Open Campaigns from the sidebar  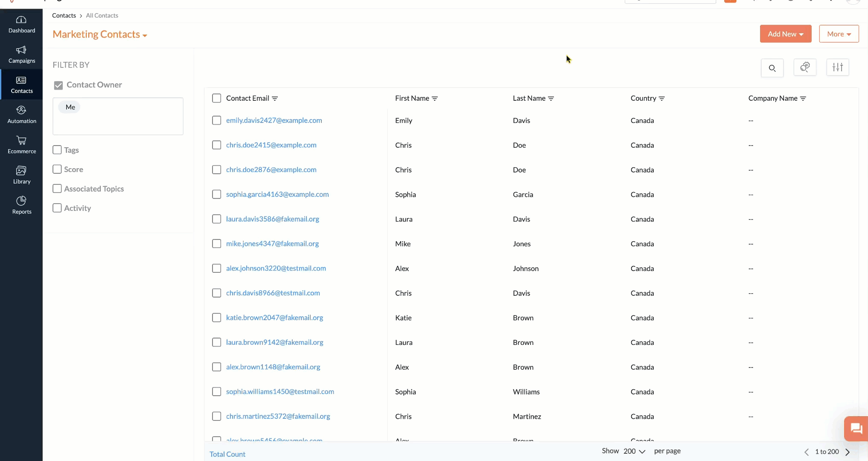click(21, 55)
